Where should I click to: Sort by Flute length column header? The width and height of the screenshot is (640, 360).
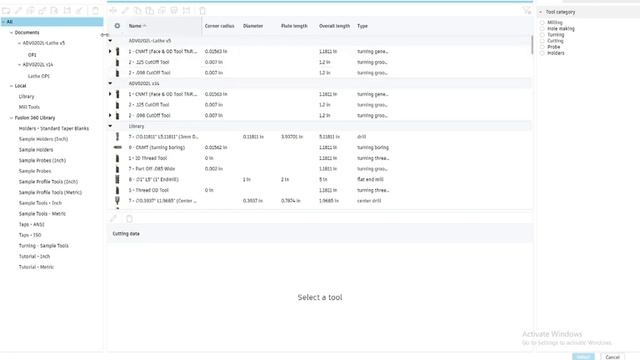tap(294, 26)
